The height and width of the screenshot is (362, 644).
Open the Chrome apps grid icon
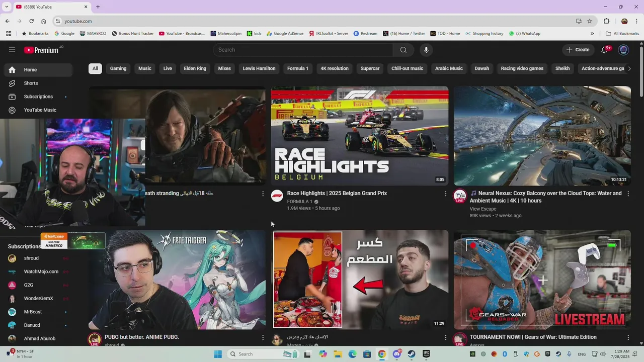[9, 34]
